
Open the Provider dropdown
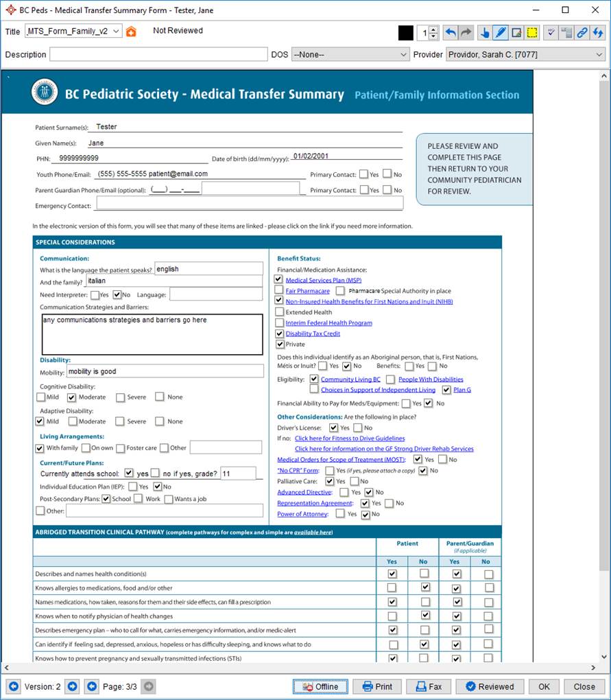pos(526,54)
